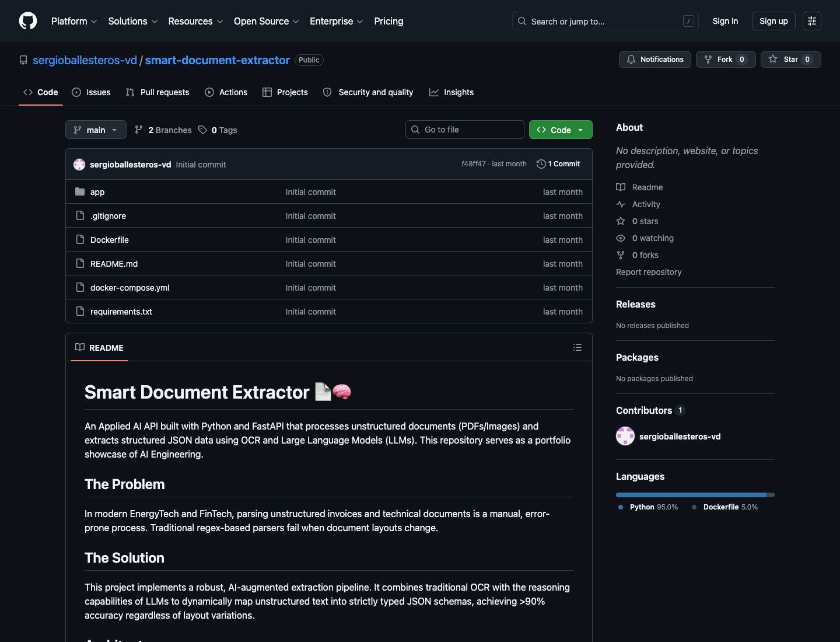Open the Platform dropdown menu
This screenshot has width=840, height=642.
(x=74, y=21)
